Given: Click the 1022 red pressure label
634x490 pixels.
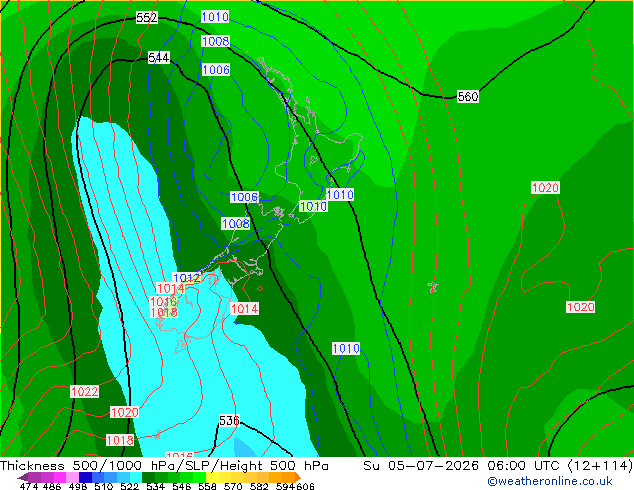Looking at the screenshot, I should pyautogui.click(x=84, y=391).
